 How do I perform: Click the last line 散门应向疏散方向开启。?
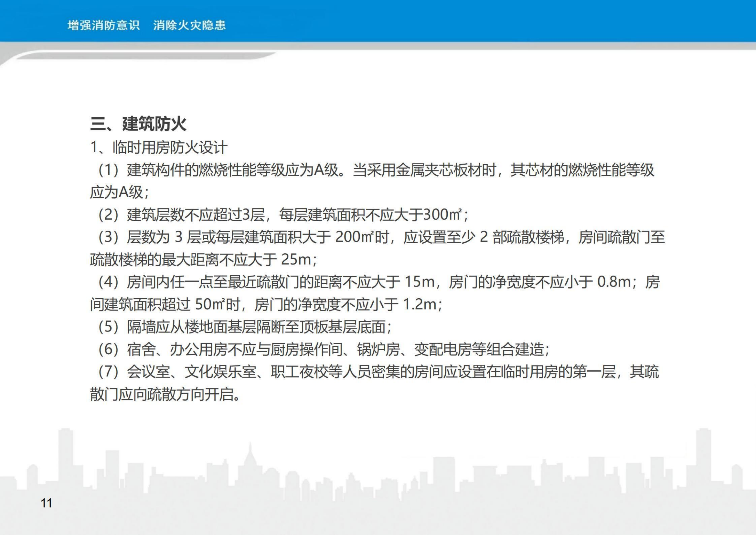pyautogui.click(x=165, y=394)
